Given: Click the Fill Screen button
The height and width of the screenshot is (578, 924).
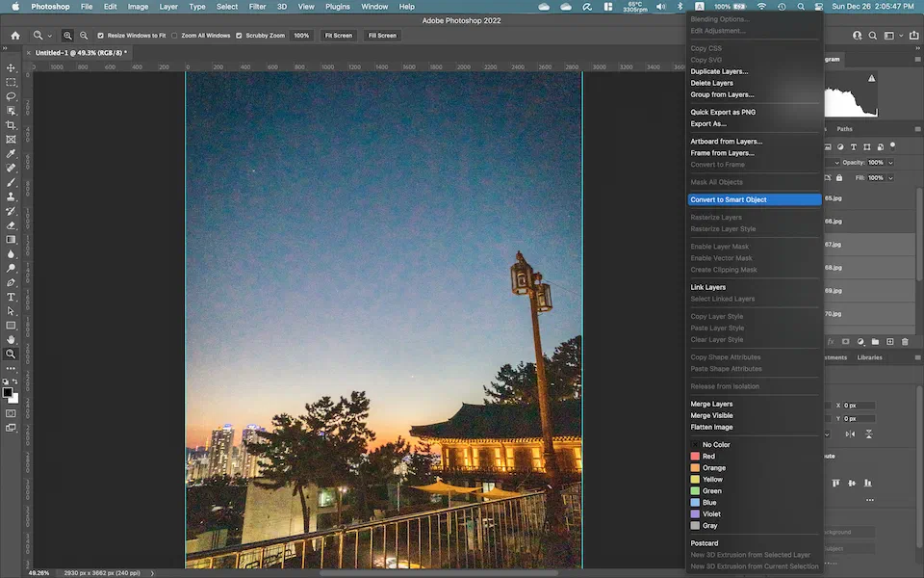Looking at the screenshot, I should coord(381,36).
